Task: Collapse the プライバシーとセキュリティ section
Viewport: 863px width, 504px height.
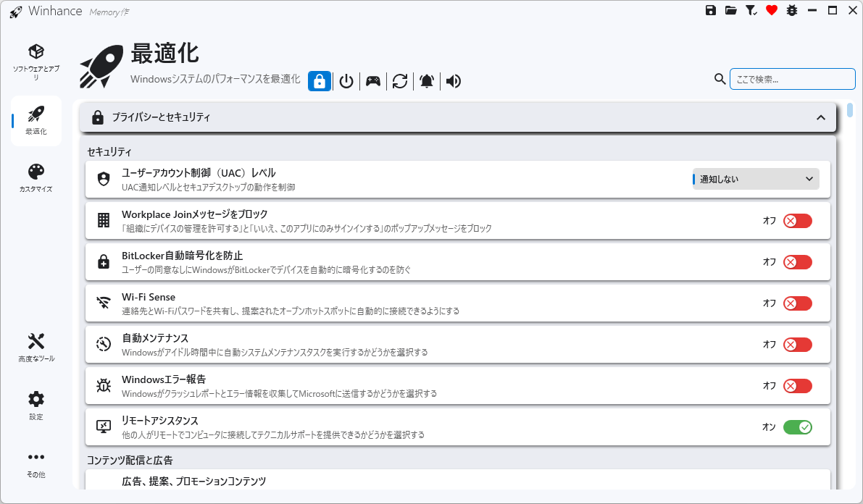Action: coord(820,117)
